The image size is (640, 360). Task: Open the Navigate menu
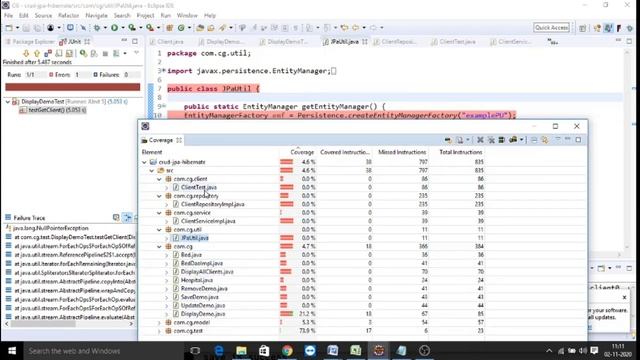pyautogui.click(x=96, y=16)
